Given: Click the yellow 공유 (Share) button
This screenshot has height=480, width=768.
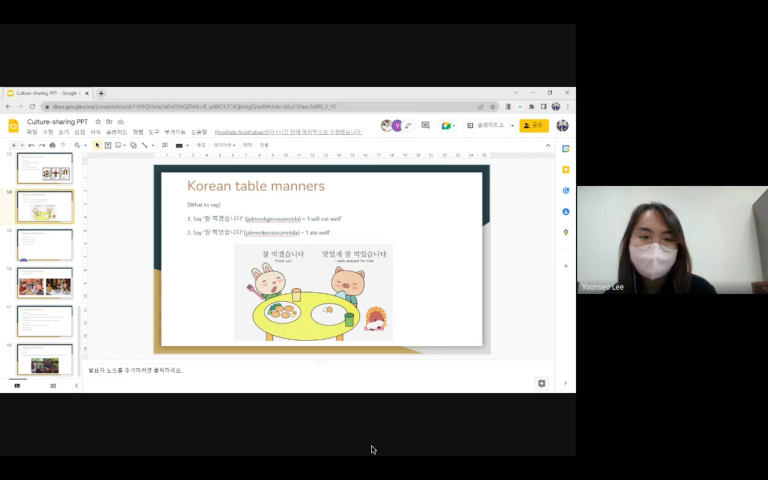Looking at the screenshot, I should 534,126.
